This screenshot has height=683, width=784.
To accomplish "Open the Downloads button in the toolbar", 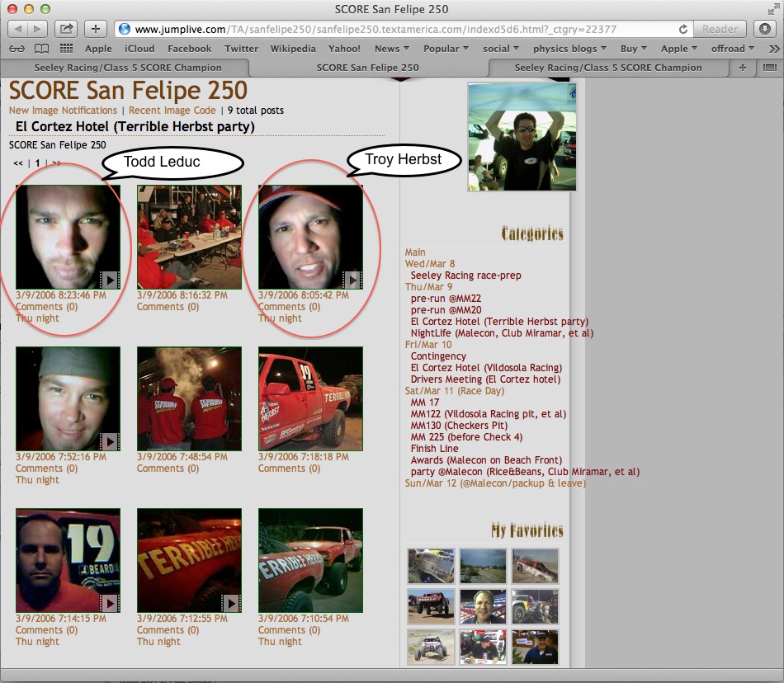I will [x=763, y=29].
